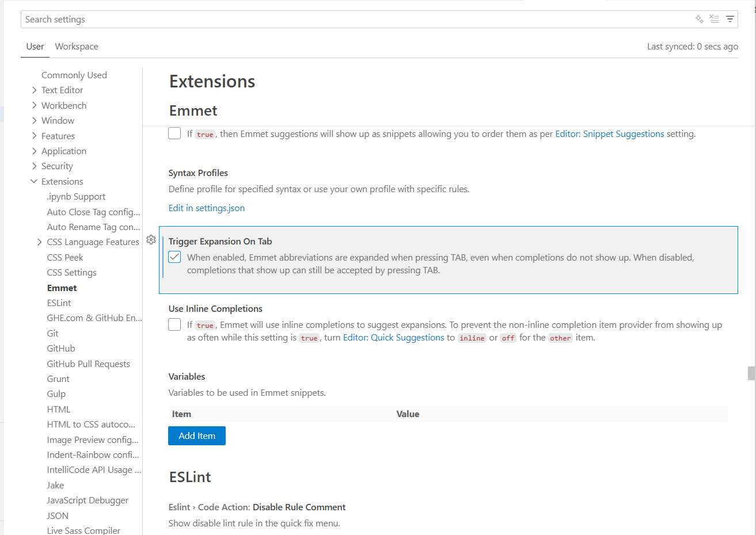Expand Features section chevron
Image resolution: width=756 pixels, height=535 pixels.
point(35,136)
